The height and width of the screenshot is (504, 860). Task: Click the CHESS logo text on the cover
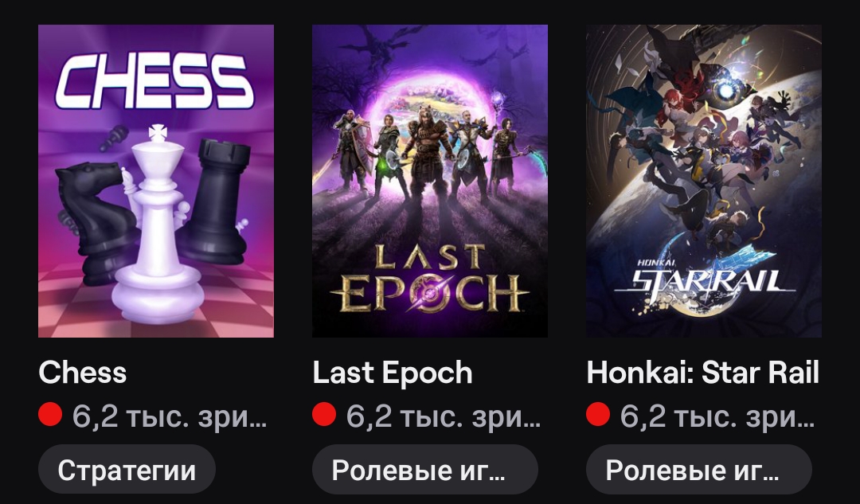pos(156,80)
